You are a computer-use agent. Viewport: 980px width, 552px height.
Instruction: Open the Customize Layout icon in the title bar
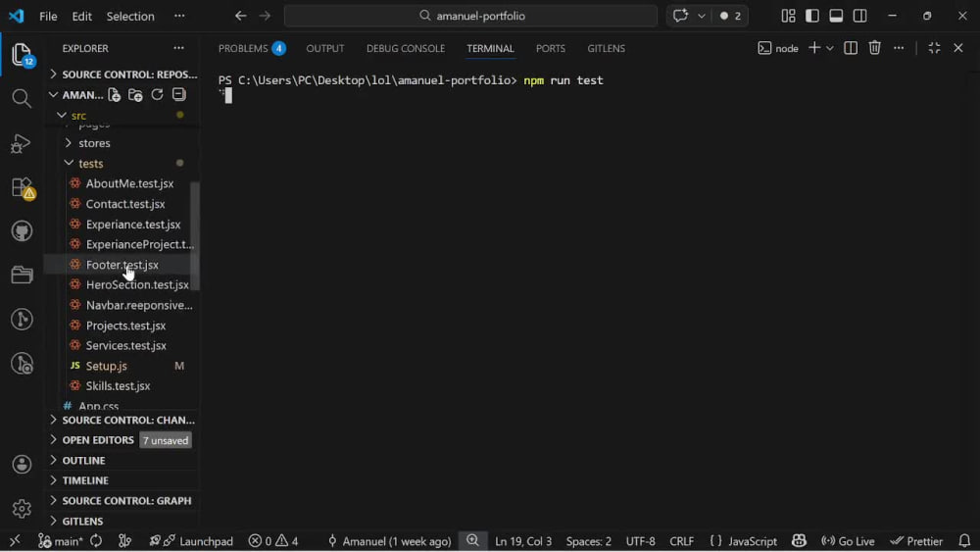pos(788,16)
